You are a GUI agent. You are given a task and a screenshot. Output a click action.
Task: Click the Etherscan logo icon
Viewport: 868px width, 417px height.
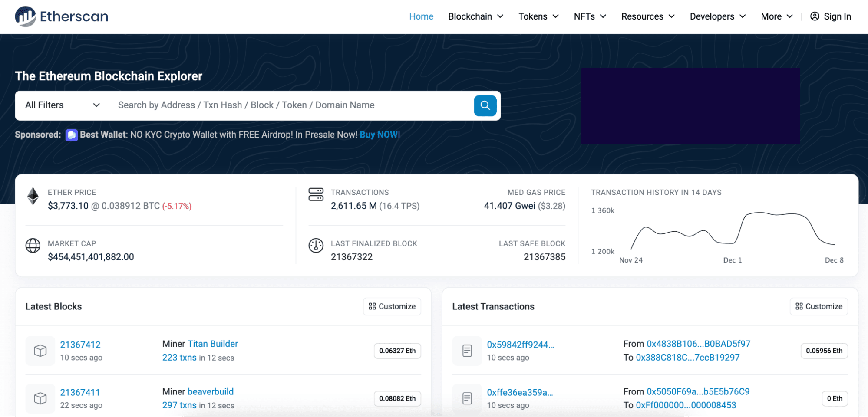click(x=25, y=16)
